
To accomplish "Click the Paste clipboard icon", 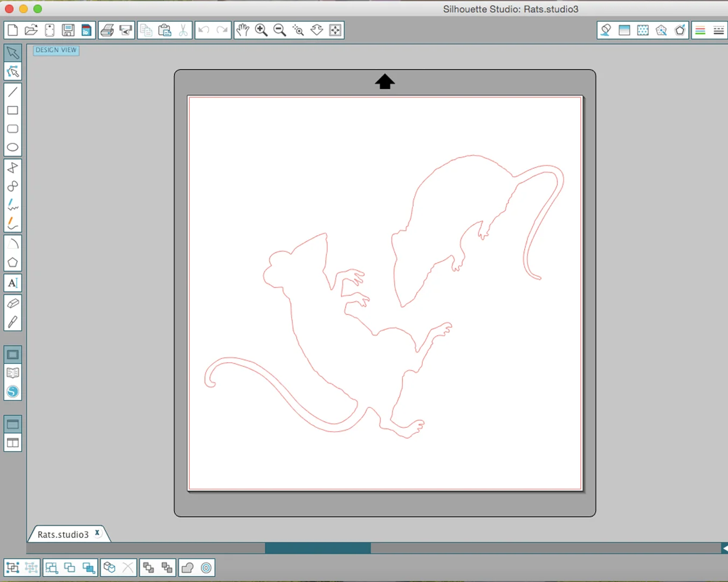I will pos(164,30).
